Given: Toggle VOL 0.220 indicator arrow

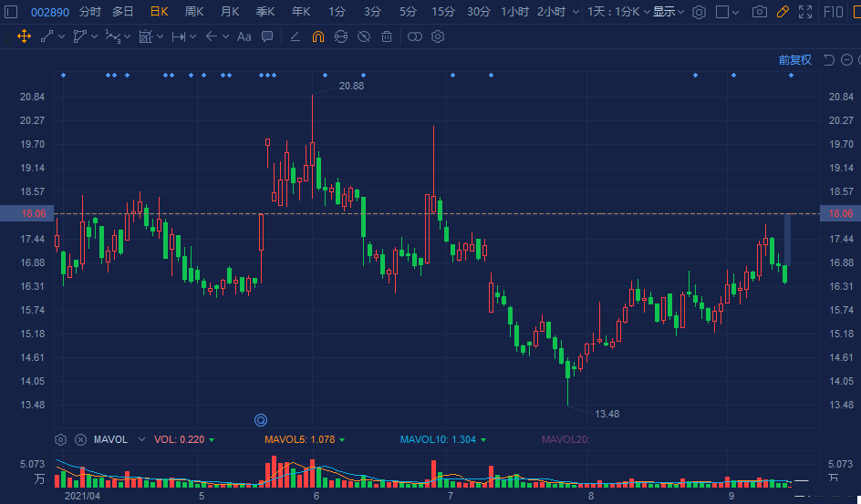Looking at the screenshot, I should pos(212,440).
